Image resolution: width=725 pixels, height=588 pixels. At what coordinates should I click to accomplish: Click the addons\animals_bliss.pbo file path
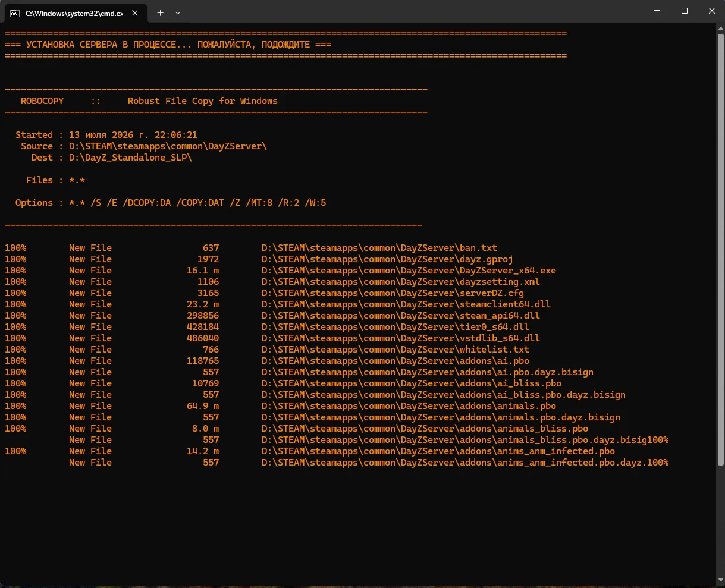tap(425, 429)
